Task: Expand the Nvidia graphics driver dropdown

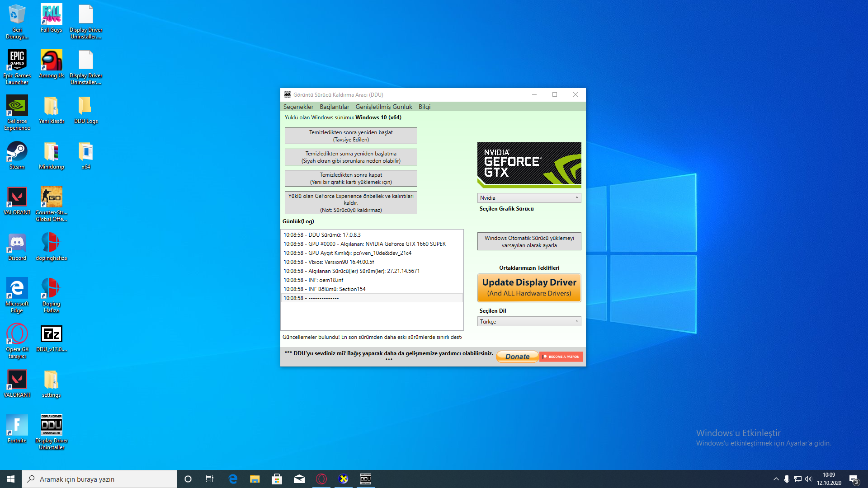Action: (529, 198)
